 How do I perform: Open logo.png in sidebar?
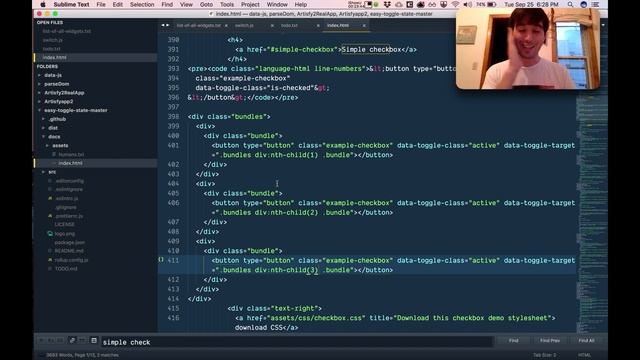tap(64, 233)
